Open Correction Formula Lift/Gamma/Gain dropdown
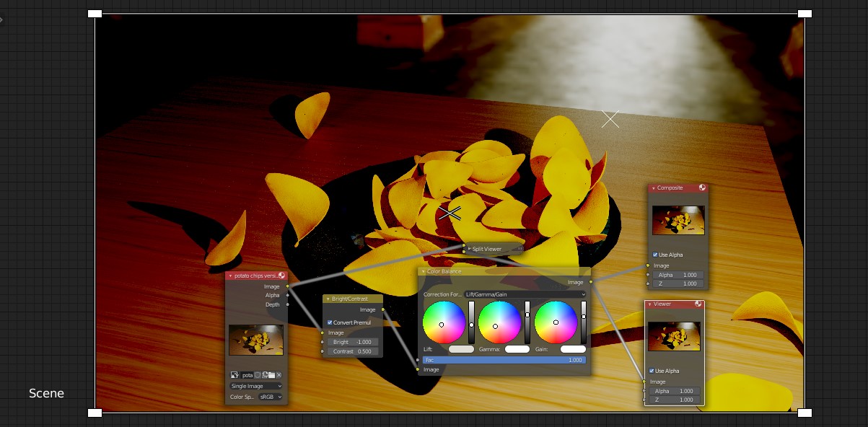868x427 pixels. click(x=525, y=294)
